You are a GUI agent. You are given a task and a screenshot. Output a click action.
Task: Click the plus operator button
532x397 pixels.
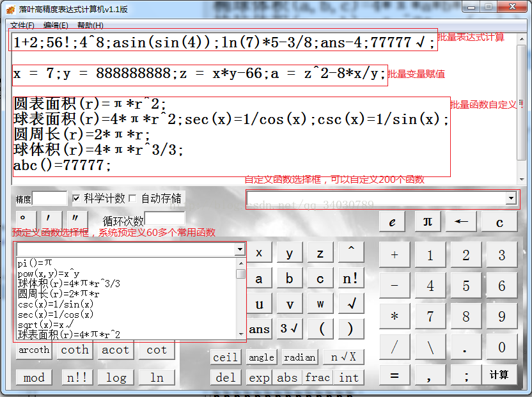tap(395, 255)
